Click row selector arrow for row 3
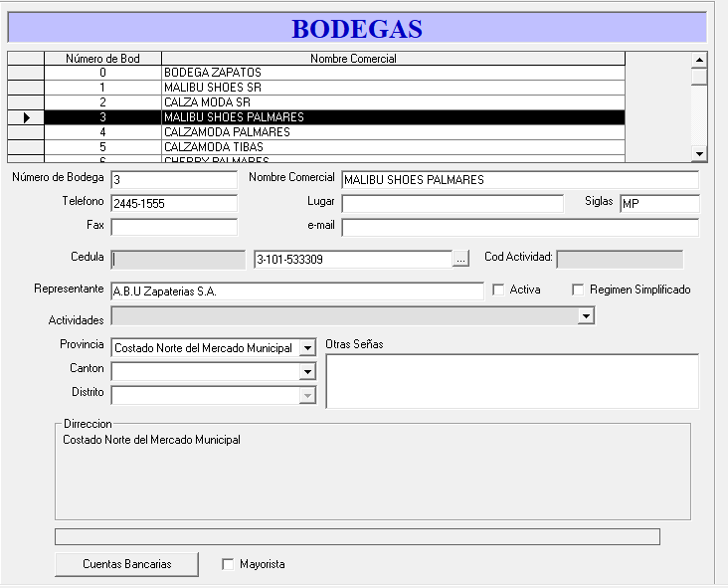Viewport: 728px width, 588px height. click(x=26, y=117)
